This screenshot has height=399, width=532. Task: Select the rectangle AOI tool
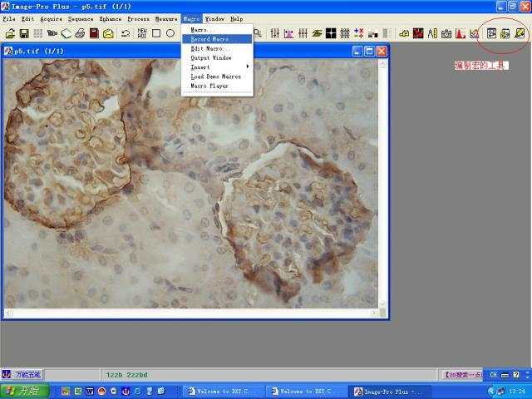(155, 33)
